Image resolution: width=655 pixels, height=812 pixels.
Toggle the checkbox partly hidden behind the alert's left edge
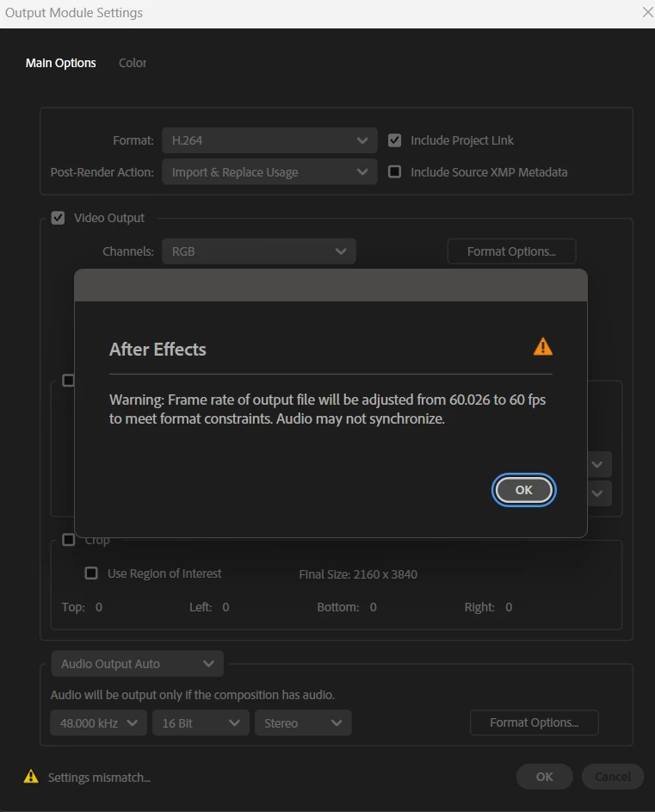(68, 381)
